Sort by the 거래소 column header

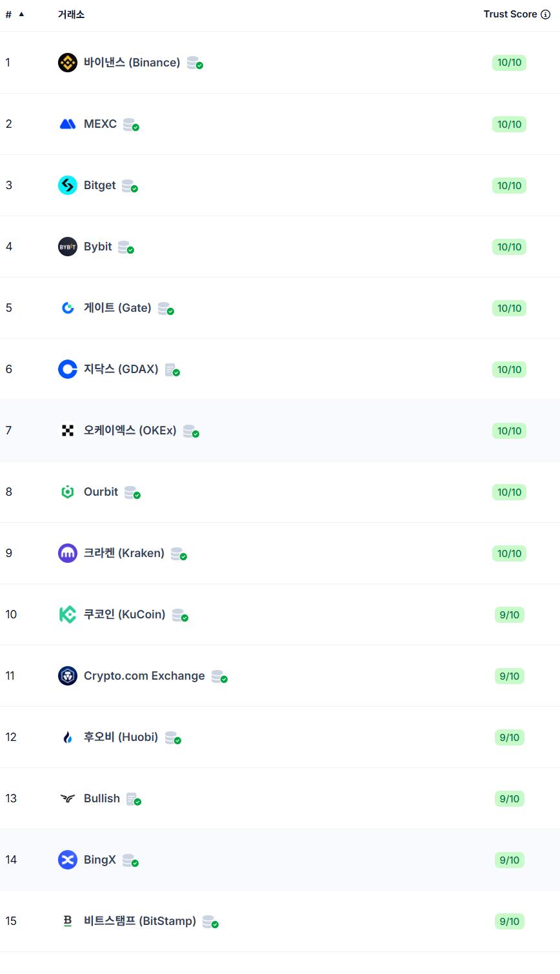pos(71,14)
